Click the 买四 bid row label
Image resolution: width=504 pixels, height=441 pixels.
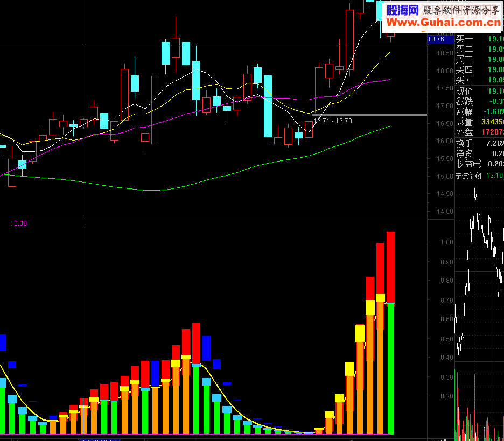[464, 69]
